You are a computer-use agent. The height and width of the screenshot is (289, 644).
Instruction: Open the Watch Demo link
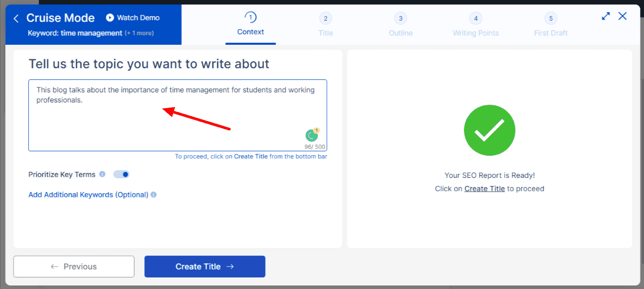point(133,18)
